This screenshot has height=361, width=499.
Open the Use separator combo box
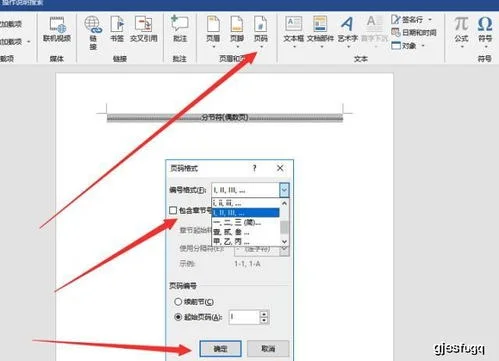[x=262, y=249]
